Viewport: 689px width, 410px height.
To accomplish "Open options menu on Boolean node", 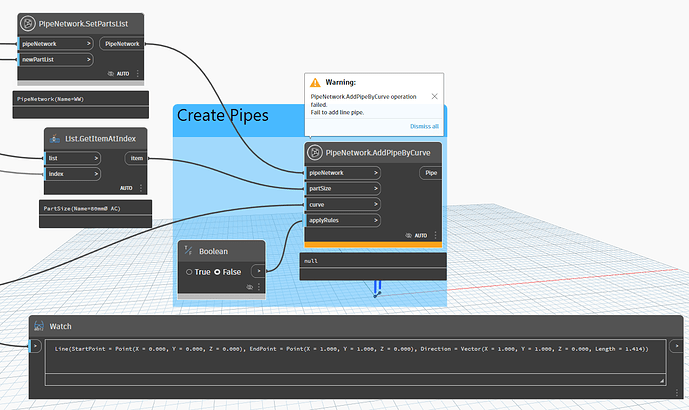I will (x=259, y=287).
